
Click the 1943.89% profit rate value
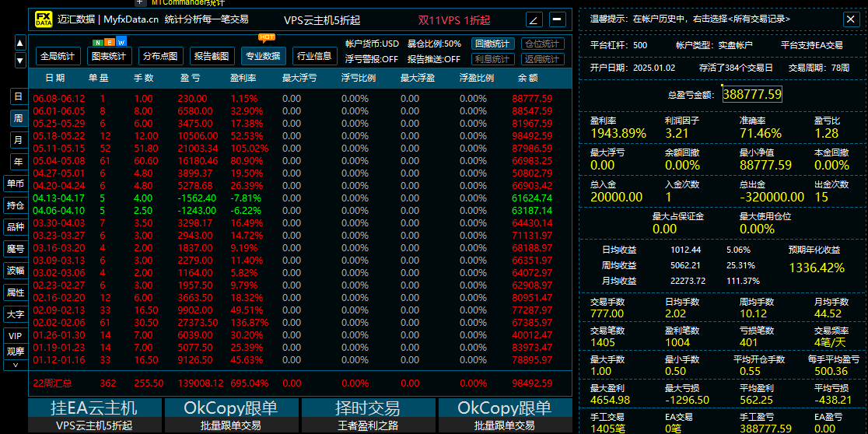618,134
